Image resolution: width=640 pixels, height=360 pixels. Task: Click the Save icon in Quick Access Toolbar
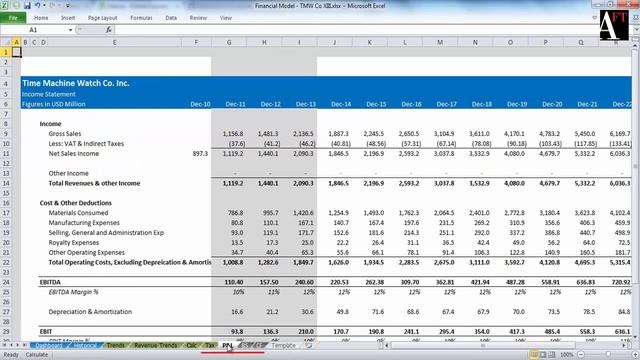(x=27, y=6)
